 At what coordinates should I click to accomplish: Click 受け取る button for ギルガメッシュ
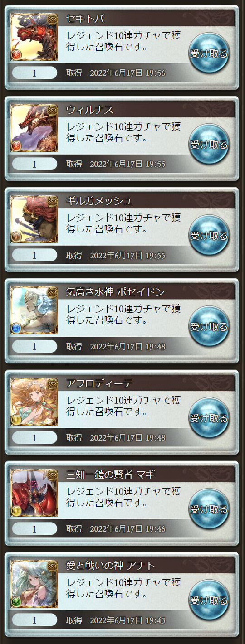click(209, 236)
